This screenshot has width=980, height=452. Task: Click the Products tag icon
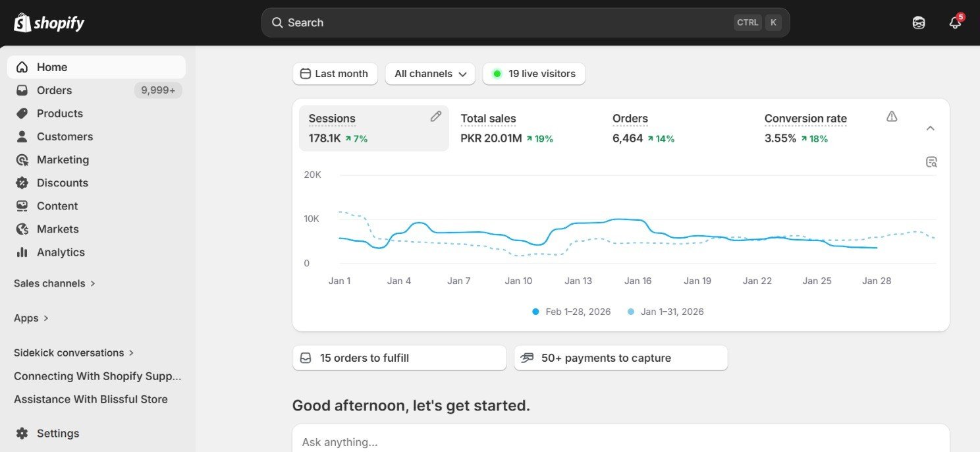click(22, 113)
